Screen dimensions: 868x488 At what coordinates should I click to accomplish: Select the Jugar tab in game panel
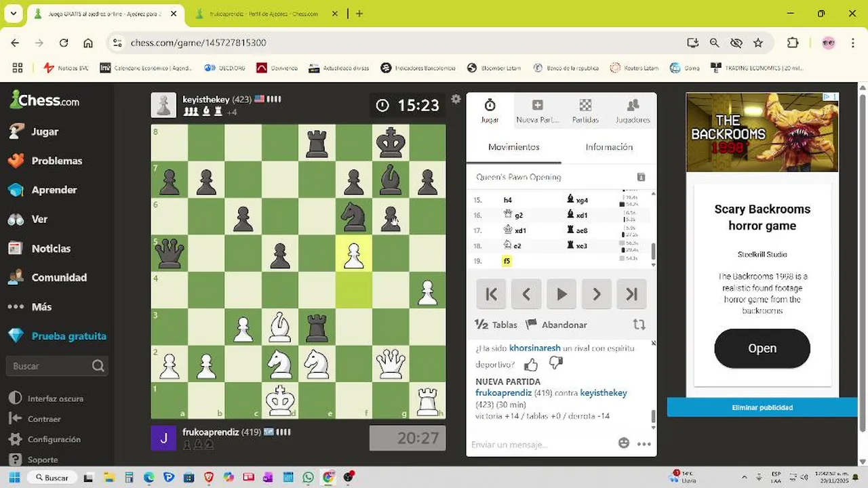pos(490,110)
